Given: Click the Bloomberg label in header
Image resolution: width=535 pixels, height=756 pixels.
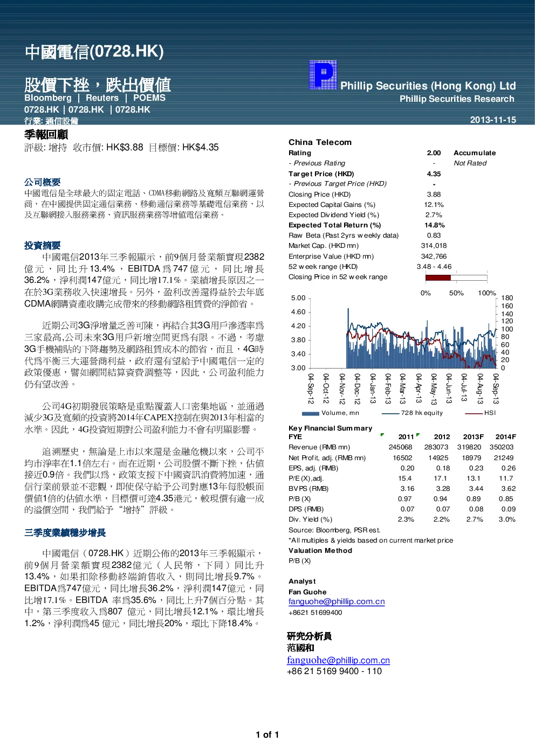Looking at the screenshot, I should [48, 98].
